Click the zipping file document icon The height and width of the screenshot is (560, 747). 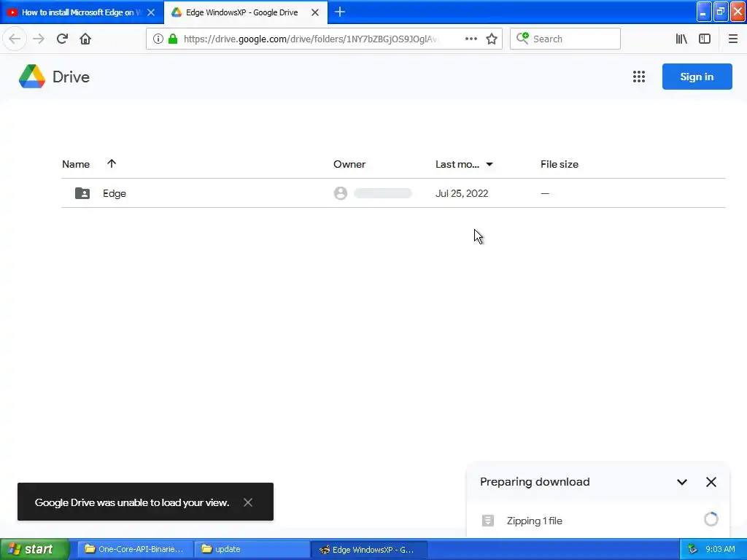click(488, 520)
